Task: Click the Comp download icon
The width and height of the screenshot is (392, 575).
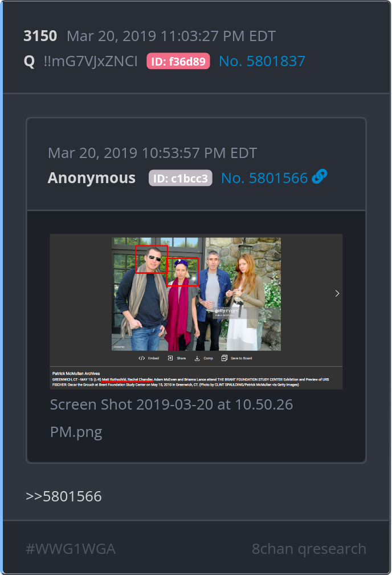Action: [x=197, y=358]
